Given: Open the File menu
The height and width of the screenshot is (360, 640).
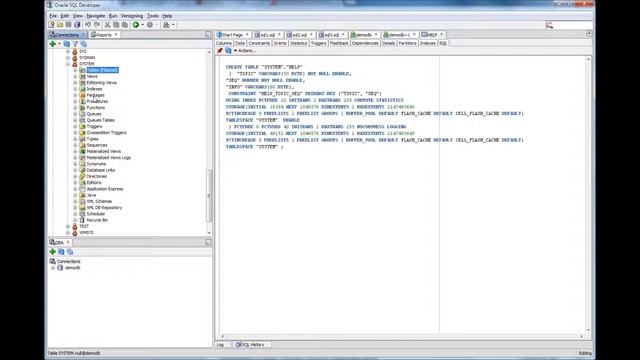Looking at the screenshot, I should (x=53, y=16).
